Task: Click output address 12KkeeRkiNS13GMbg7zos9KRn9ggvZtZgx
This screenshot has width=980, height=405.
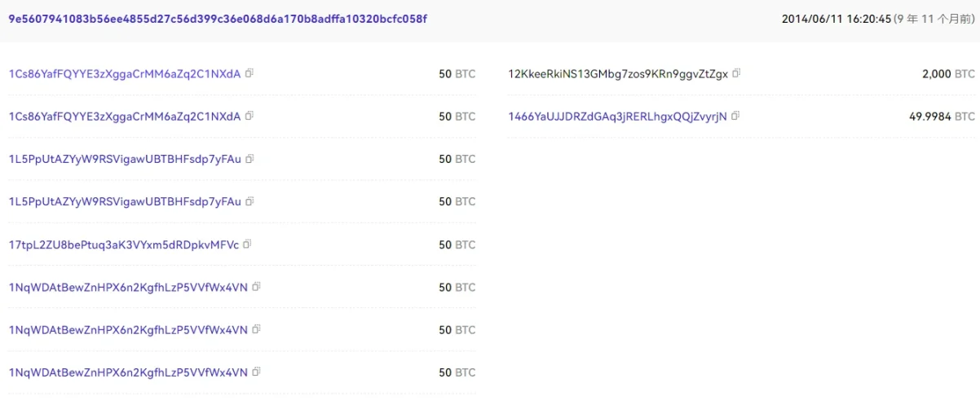Action: pyautogui.click(x=617, y=74)
